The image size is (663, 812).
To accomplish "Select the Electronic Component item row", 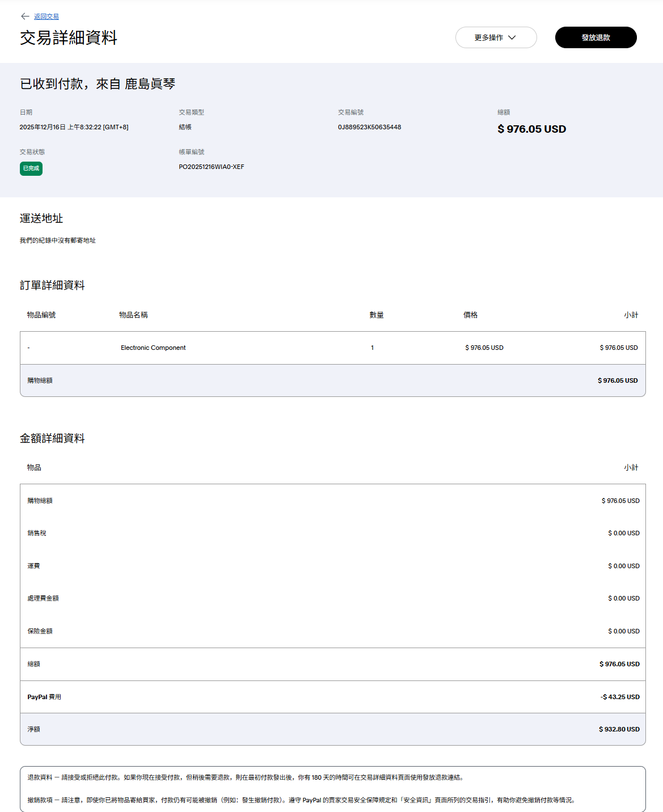I will pyautogui.click(x=153, y=348).
